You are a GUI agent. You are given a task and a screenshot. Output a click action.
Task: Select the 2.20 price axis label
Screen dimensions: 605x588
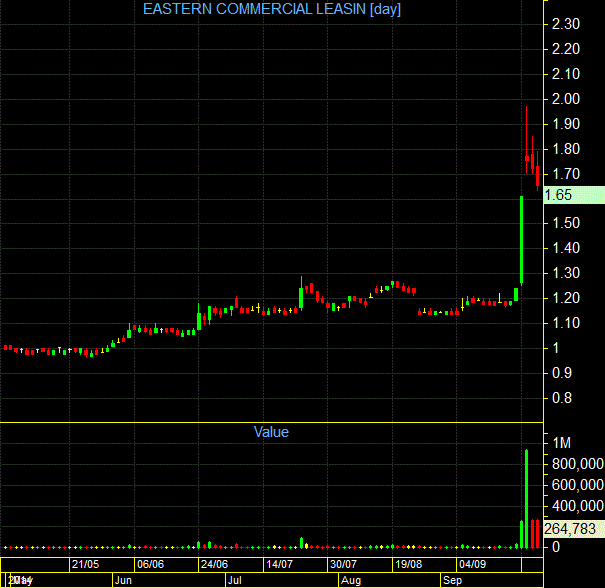(x=566, y=49)
